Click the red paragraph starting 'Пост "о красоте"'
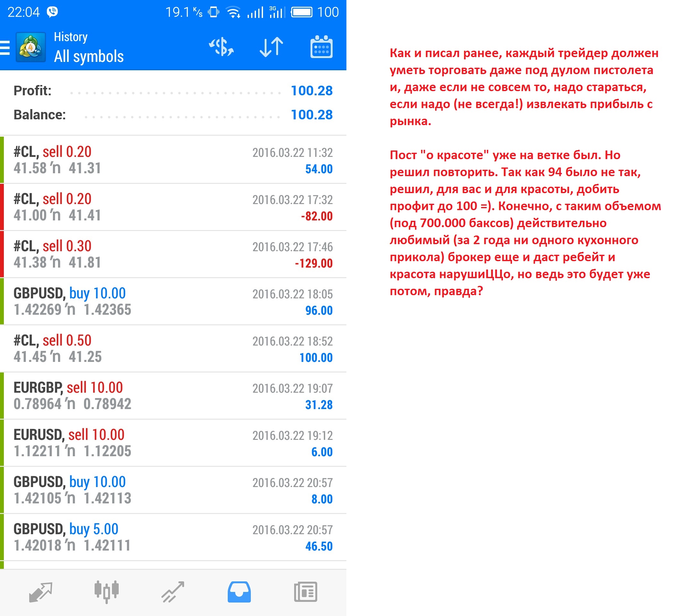Viewport: 680px width, 616px height. coord(525,223)
